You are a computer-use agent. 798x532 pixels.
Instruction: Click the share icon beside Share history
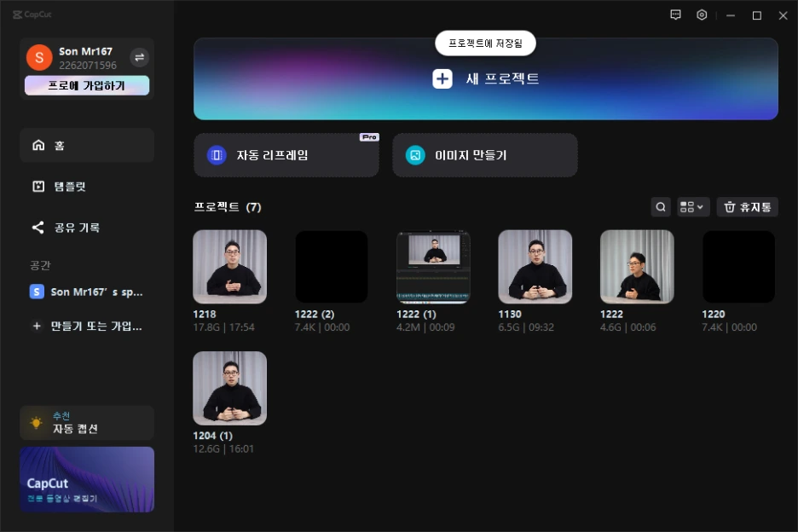click(x=38, y=227)
